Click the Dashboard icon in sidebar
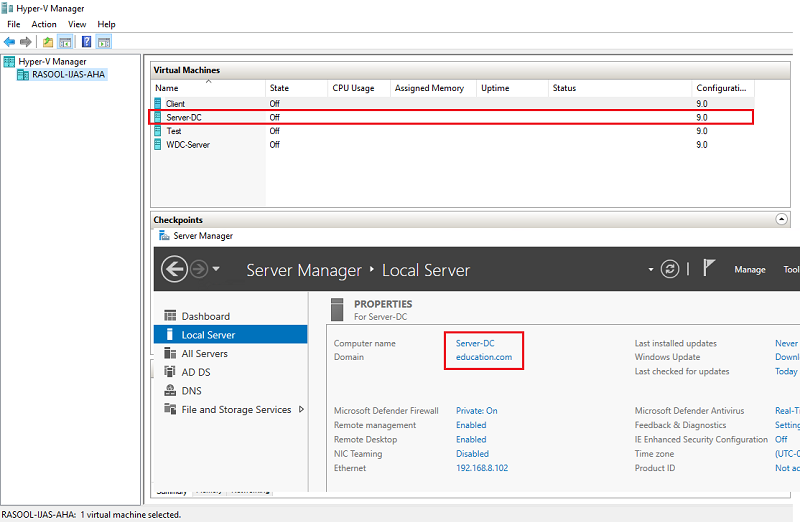800x522 pixels. [170, 316]
